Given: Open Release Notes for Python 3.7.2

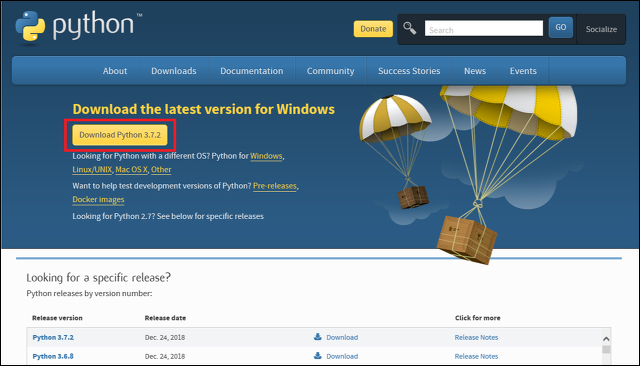Looking at the screenshot, I should click(x=476, y=337).
